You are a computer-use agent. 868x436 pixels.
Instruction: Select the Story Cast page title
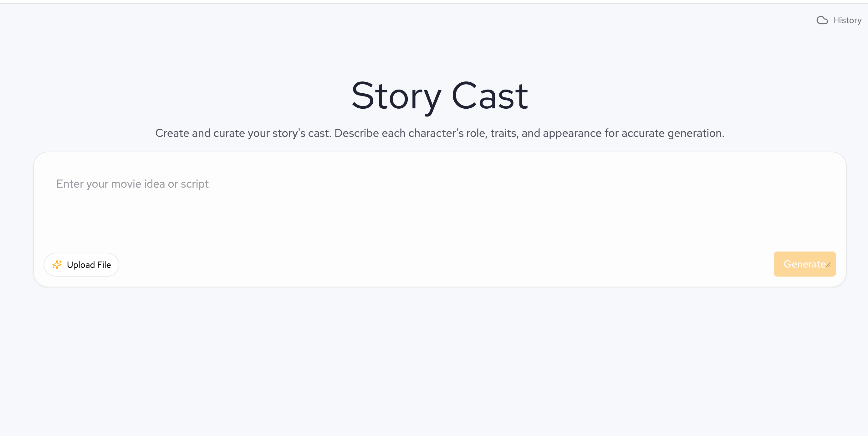pos(439,97)
